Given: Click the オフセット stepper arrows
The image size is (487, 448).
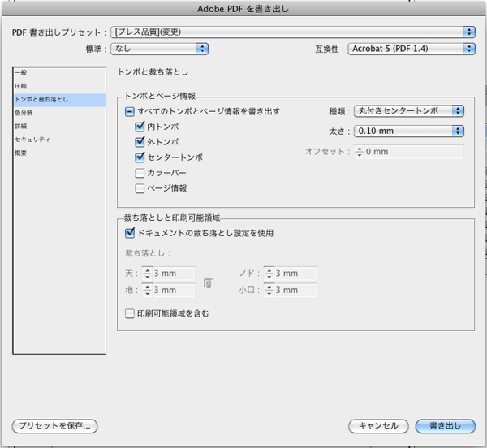Looking at the screenshot, I should (x=360, y=152).
